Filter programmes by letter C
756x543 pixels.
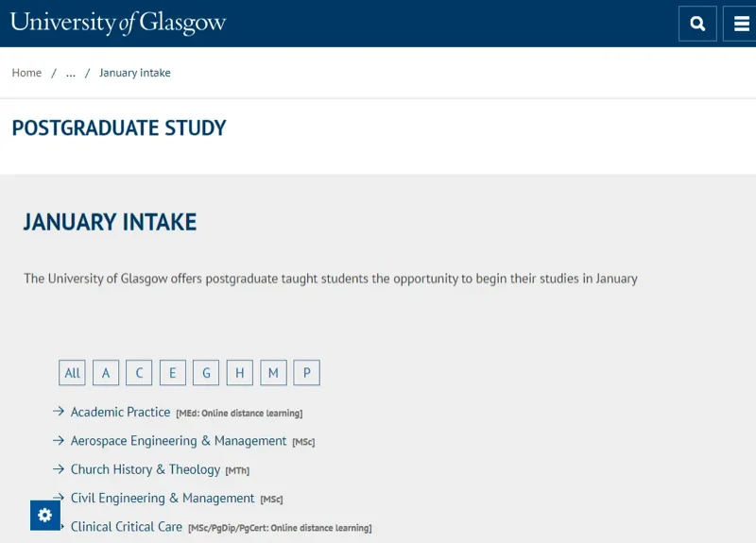pos(139,372)
